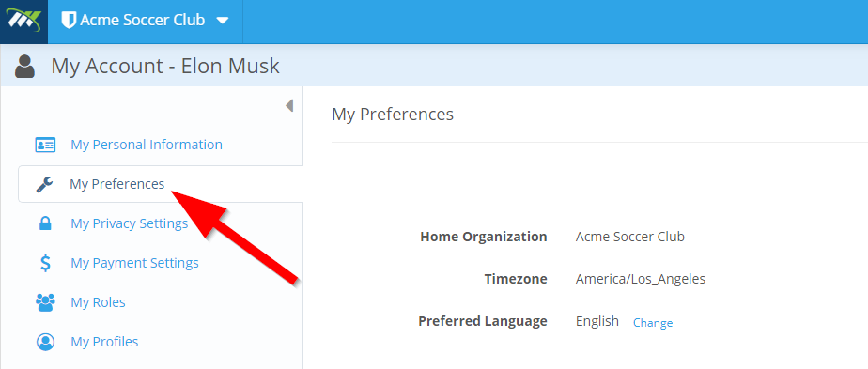Click the My Account - Elon Musk heading
Image resolution: width=868 pixels, height=369 pixels.
coord(165,67)
